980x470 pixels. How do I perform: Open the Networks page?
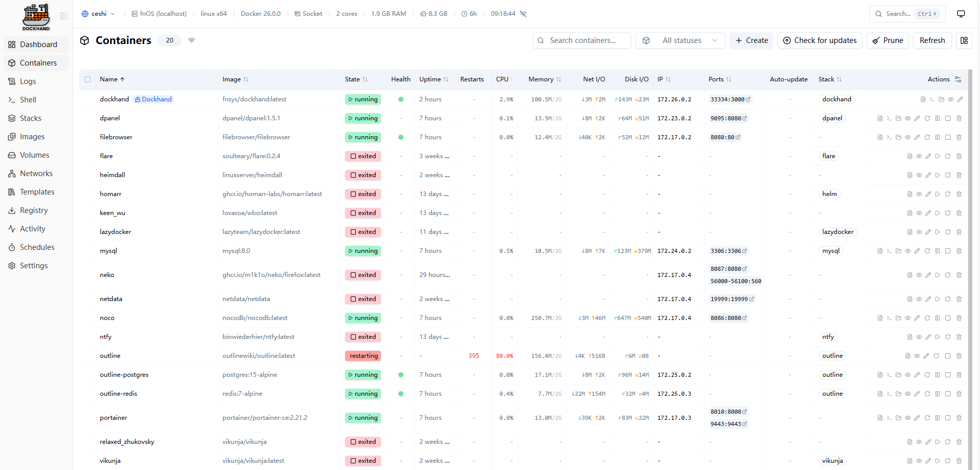pyautogui.click(x=36, y=174)
